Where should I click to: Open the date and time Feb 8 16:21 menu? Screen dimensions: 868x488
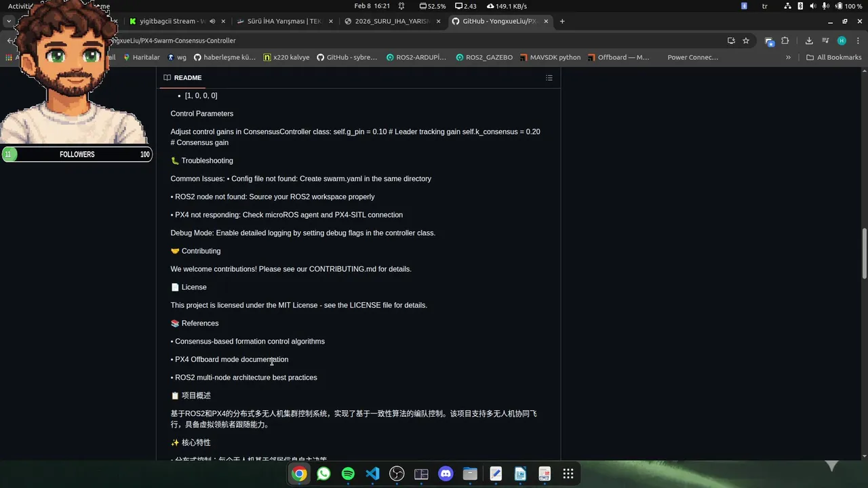[x=372, y=6]
